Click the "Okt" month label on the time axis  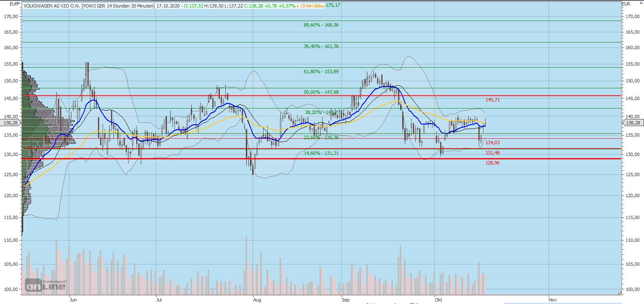438,300
